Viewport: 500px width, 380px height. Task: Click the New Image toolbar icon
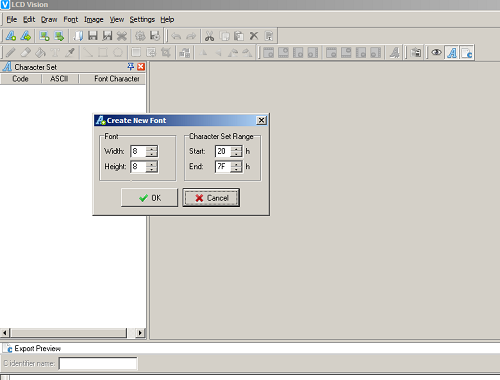click(x=44, y=36)
